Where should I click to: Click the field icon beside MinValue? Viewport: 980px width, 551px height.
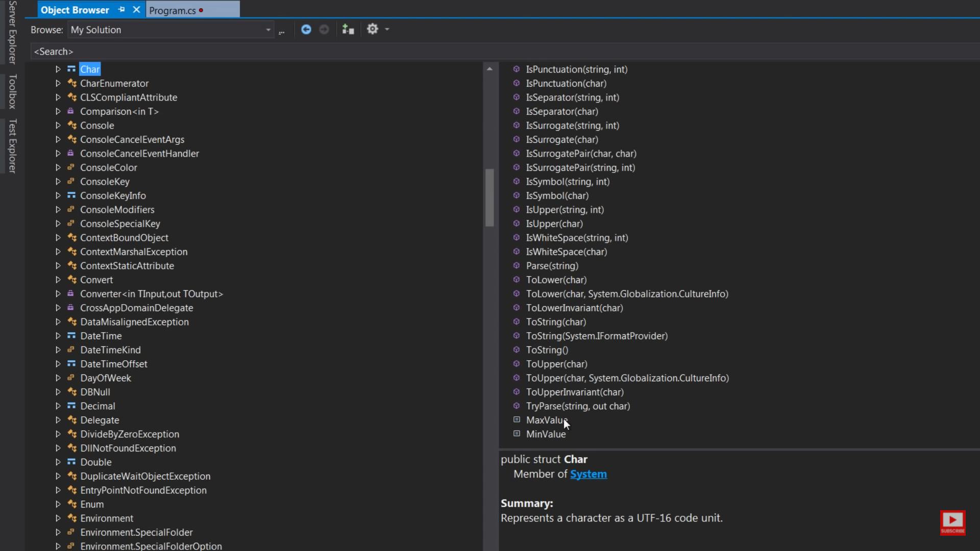(517, 434)
